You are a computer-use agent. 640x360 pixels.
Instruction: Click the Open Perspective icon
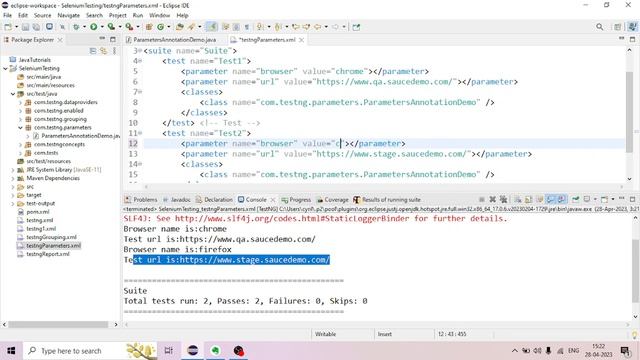pos(618,27)
